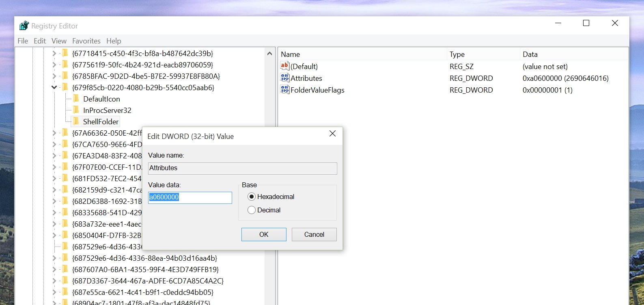Minimize the Registry Editor window
The image size is (644, 305).
558,23
